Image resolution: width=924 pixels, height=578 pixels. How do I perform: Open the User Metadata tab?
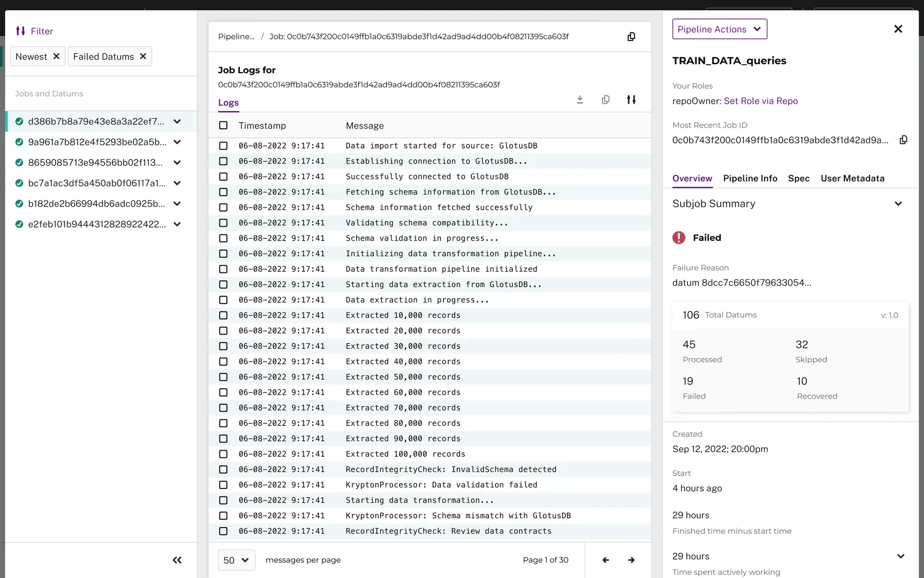point(853,178)
